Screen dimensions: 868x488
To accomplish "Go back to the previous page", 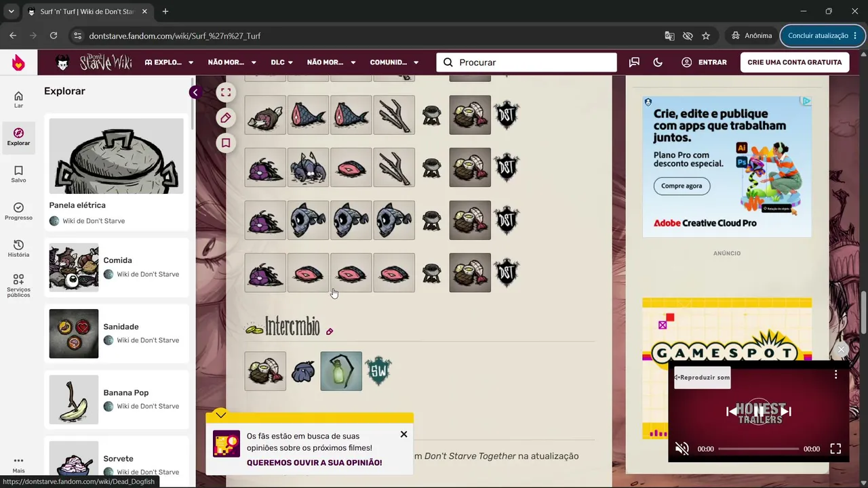I will point(13,35).
